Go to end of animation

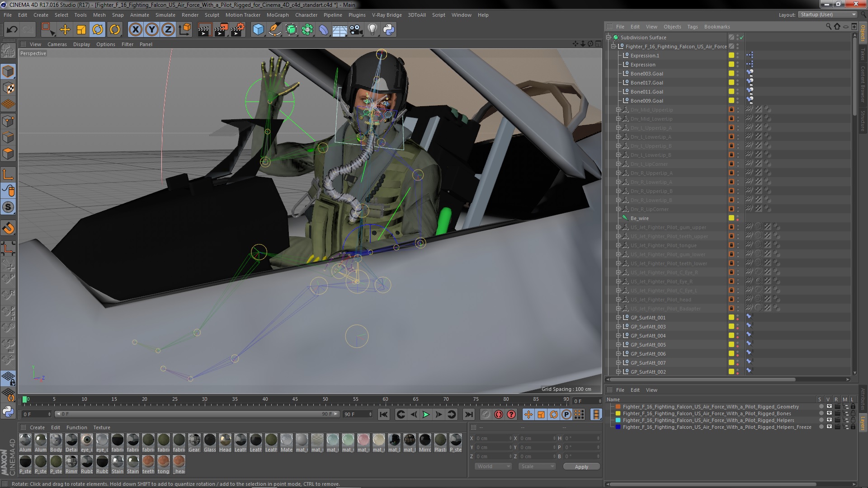(469, 414)
